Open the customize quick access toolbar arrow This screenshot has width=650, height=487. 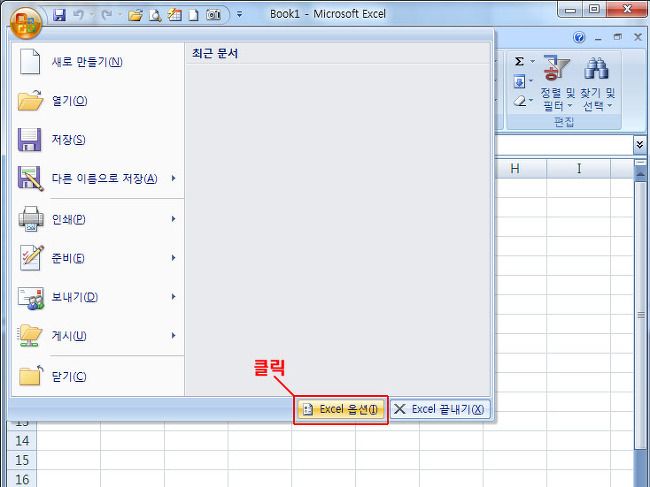(x=239, y=15)
